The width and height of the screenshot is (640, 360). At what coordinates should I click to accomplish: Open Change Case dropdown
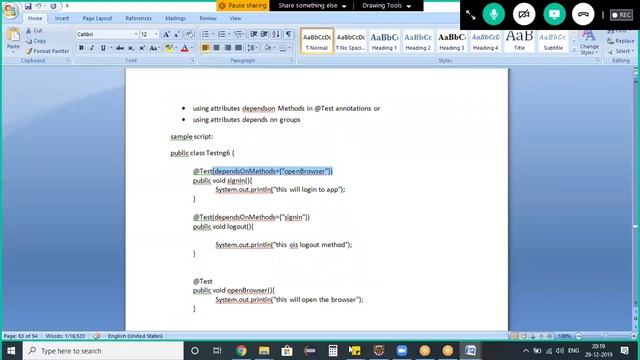coord(154,48)
